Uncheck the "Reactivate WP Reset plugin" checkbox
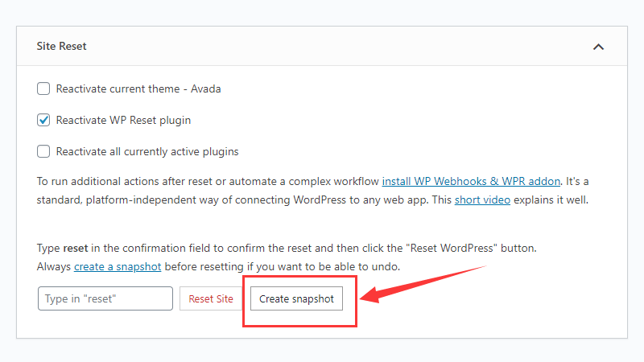The height and width of the screenshot is (362, 644). tap(43, 120)
